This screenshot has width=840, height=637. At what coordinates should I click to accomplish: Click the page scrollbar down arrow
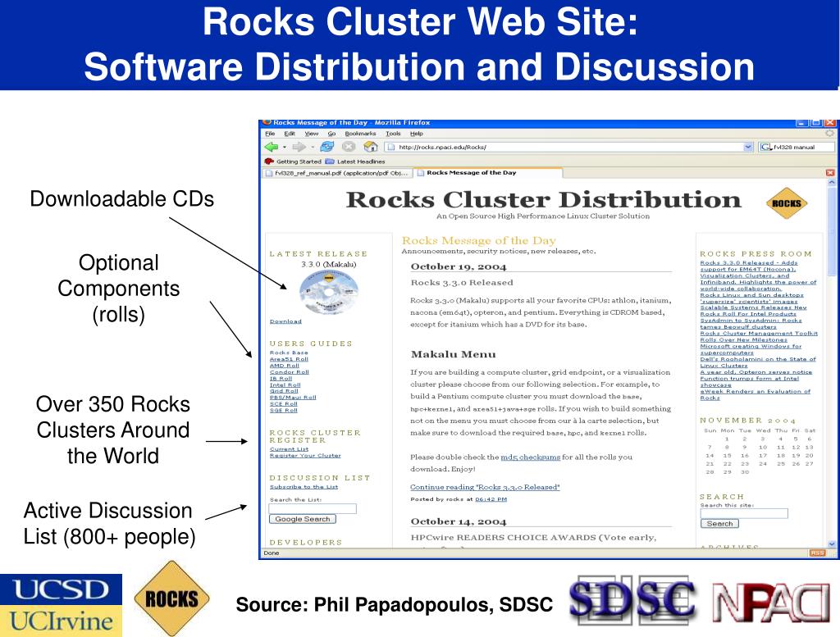(x=832, y=544)
